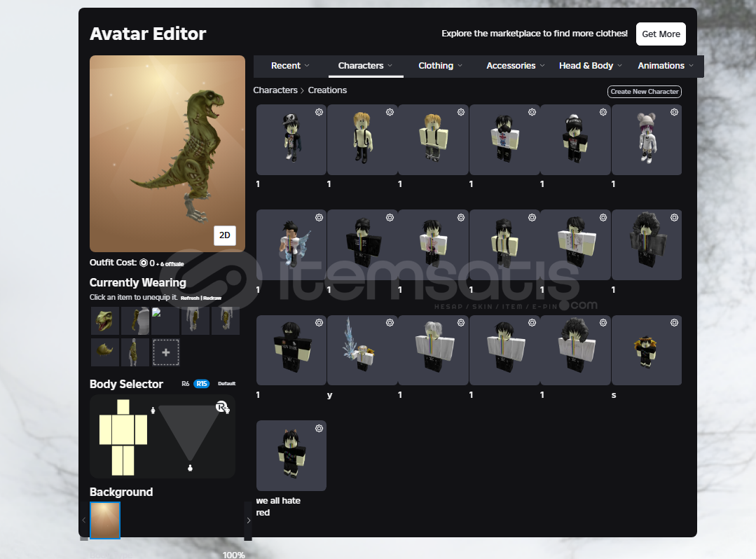Equip the winged character in second row
The width and height of the screenshot is (756, 559).
click(291, 244)
